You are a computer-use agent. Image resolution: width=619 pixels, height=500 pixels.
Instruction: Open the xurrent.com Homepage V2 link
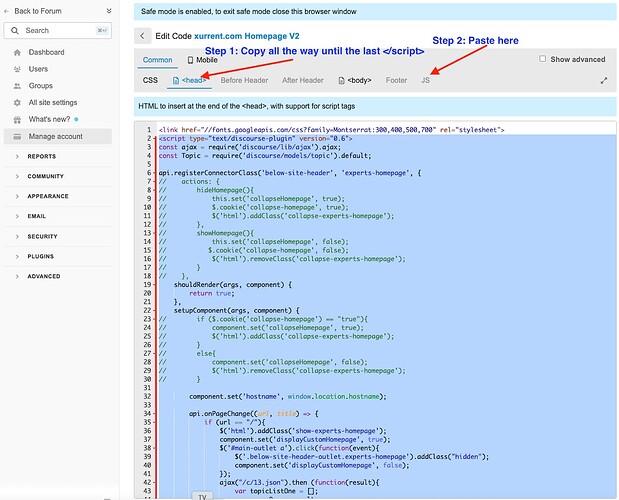(247, 36)
